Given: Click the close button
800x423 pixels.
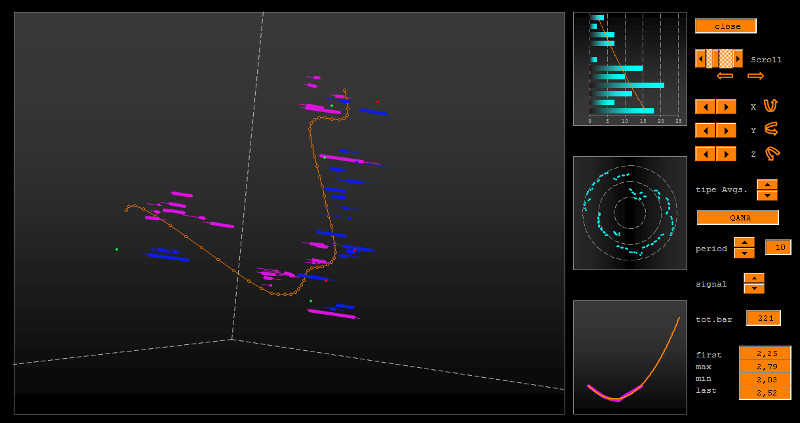Looking at the screenshot, I should [x=725, y=26].
